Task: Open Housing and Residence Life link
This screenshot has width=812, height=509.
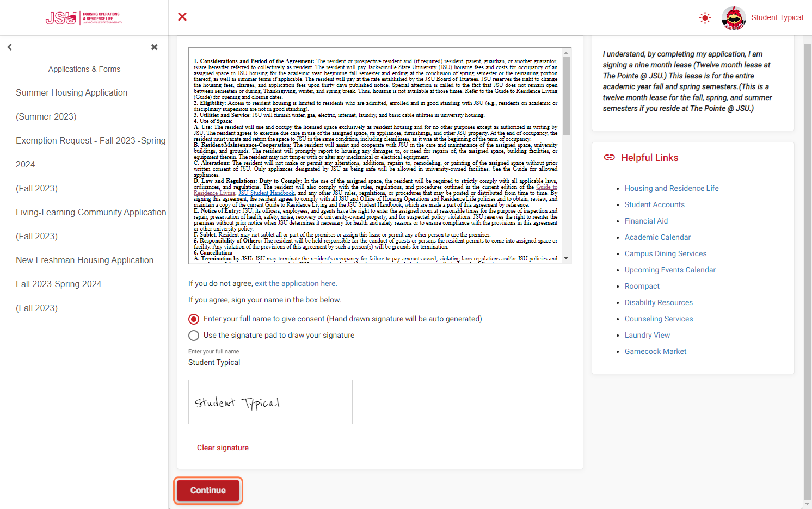Action: [x=672, y=188]
